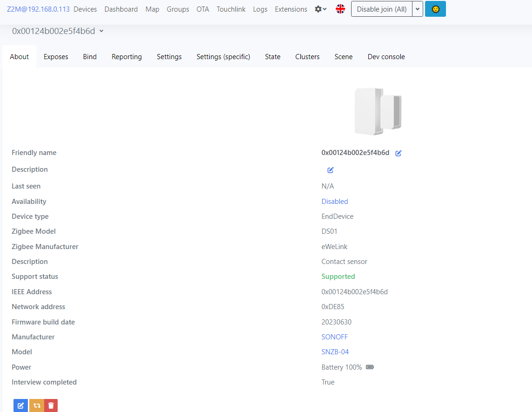Click the blue rename device button
The height and width of the screenshot is (412, 532).
[21, 405]
